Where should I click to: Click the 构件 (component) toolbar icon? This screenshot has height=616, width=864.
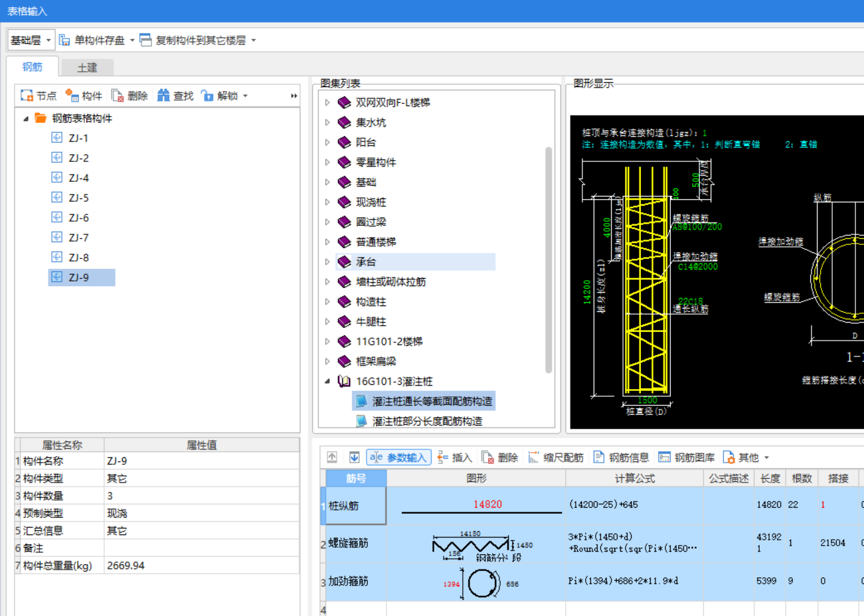pos(72,96)
